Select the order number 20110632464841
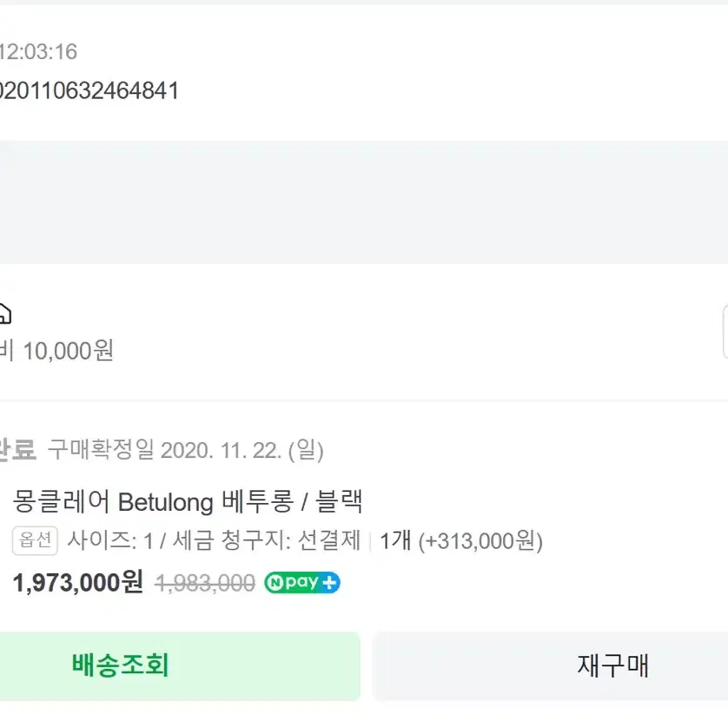This screenshot has width=728, height=728. [89, 90]
